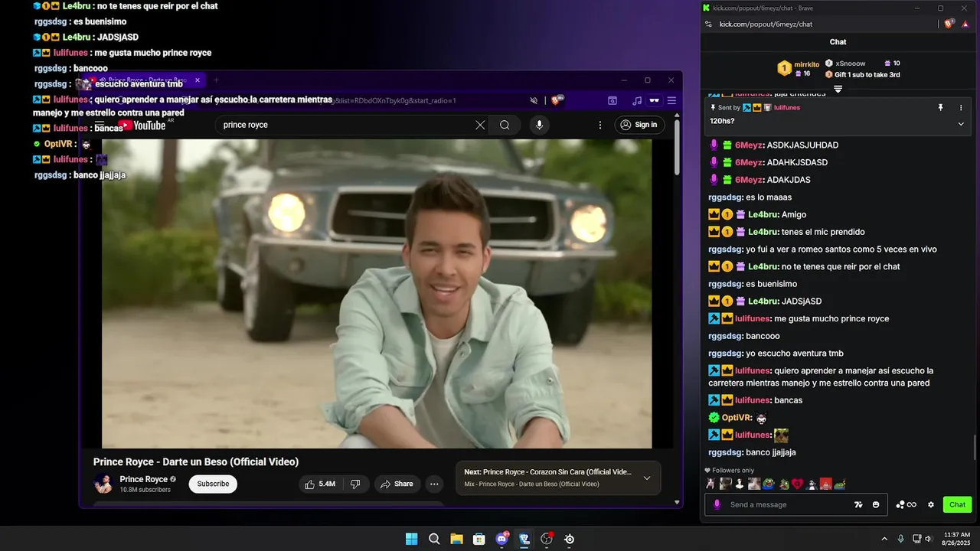Click the taskbar microphone-in-use tray icon
This screenshot has height=551, width=980.
tap(901, 539)
